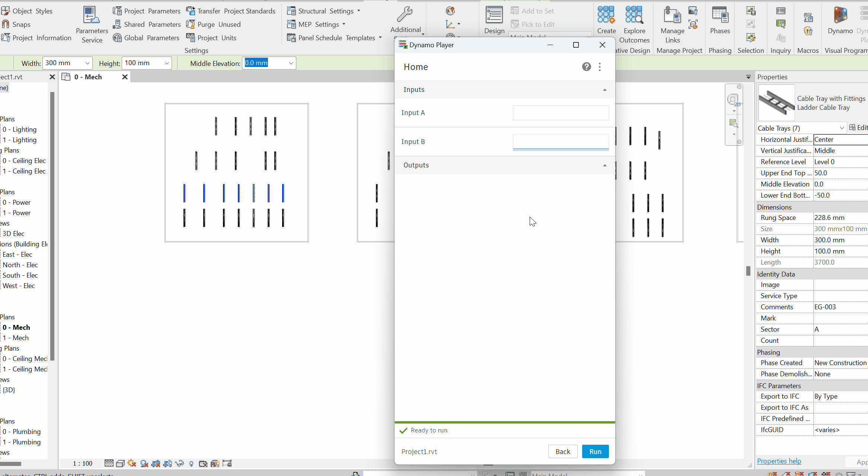868x476 pixels.
Task: Click view scale 1 : 100
Action: click(83, 463)
